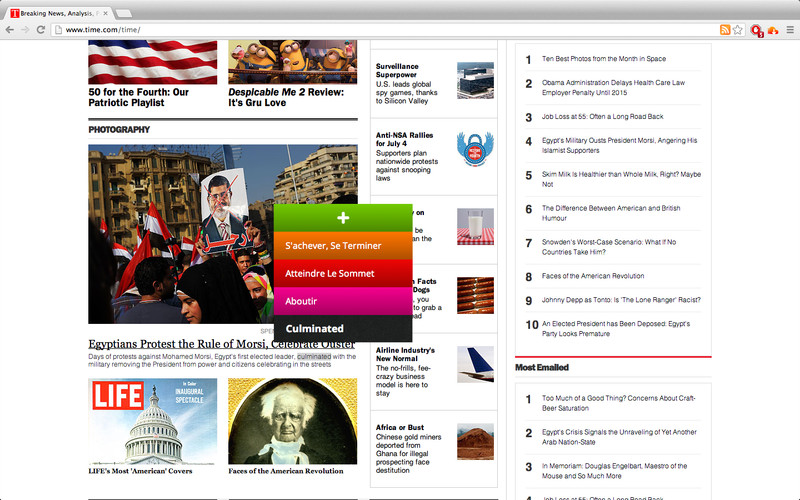This screenshot has height=500, width=800.
Task: Open the Chrome hamburger menu
Action: [790, 30]
